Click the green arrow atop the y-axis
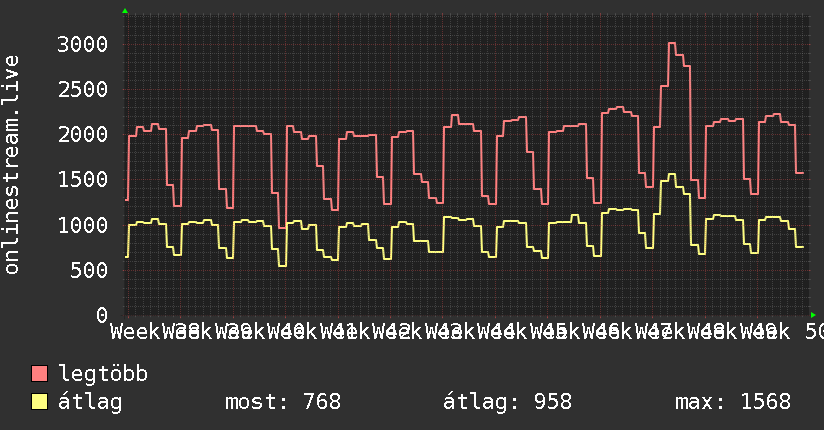Image resolution: width=824 pixels, height=430 pixels. pos(125,11)
